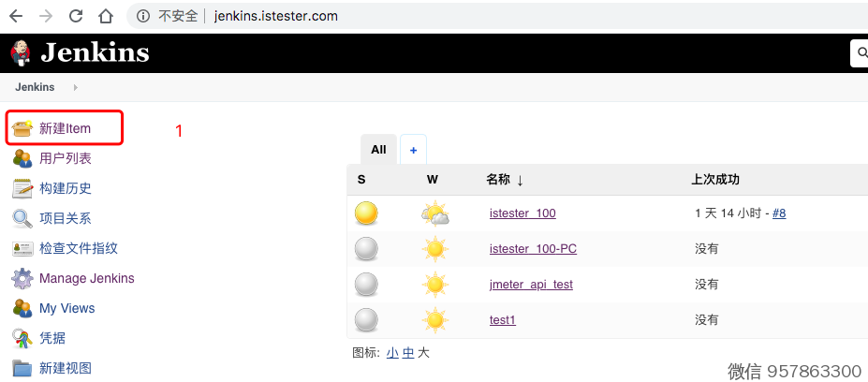Click the yellow status ball of istester_100

click(367, 213)
